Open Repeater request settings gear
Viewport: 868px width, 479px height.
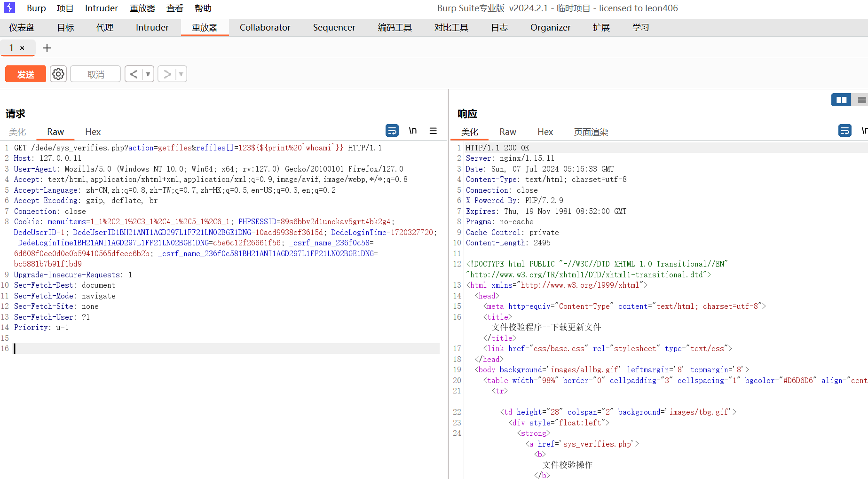pos(58,74)
